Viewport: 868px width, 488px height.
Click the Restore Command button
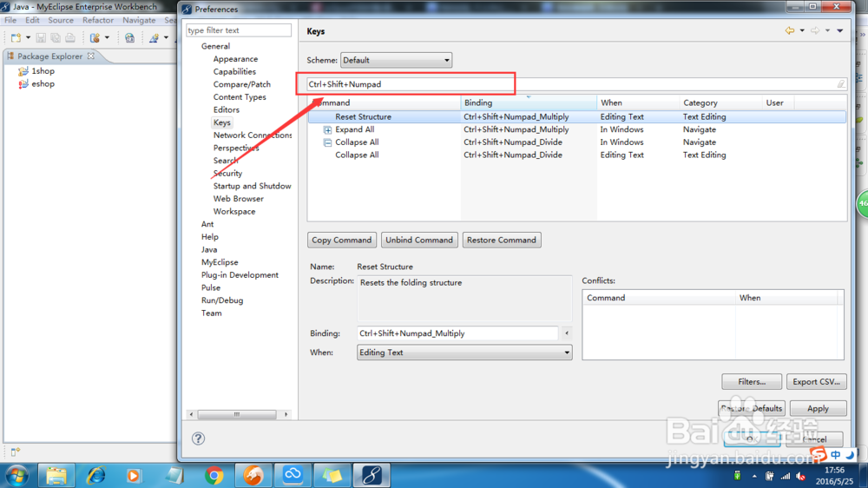coord(502,240)
